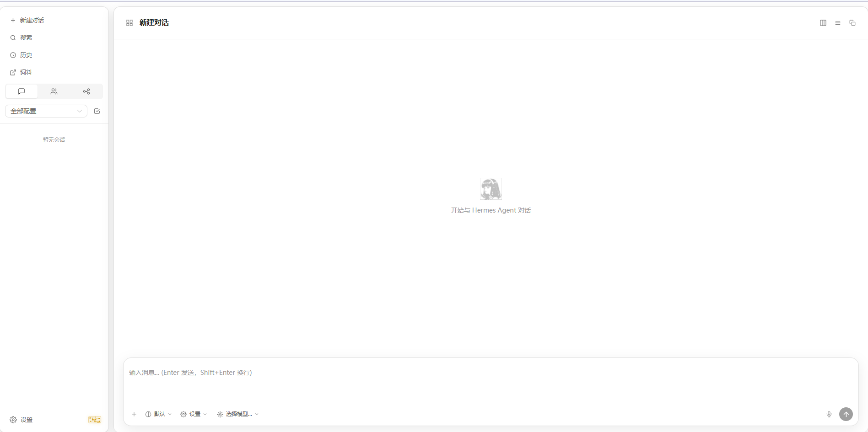Open the list menu icon in the header
This screenshot has height=432, width=868.
(838, 23)
